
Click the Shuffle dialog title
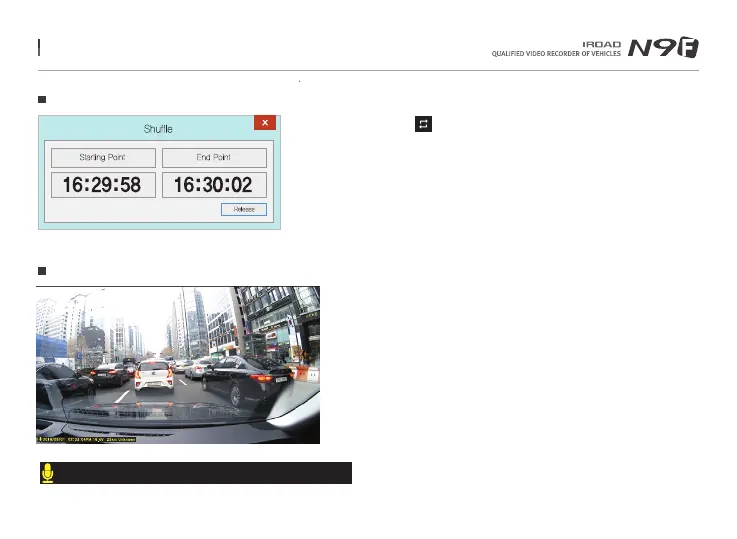point(158,129)
